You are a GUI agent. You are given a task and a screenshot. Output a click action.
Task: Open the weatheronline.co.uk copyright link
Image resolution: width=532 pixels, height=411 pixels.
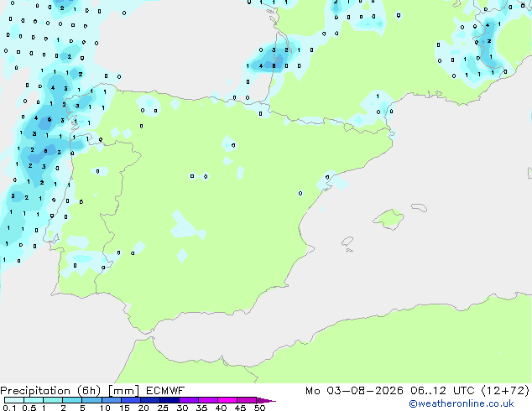[x=462, y=403]
